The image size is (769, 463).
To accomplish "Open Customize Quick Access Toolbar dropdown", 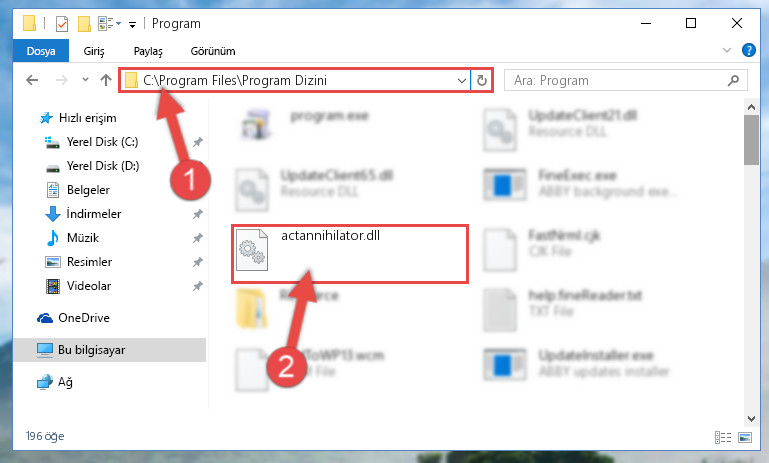I will 132,24.
